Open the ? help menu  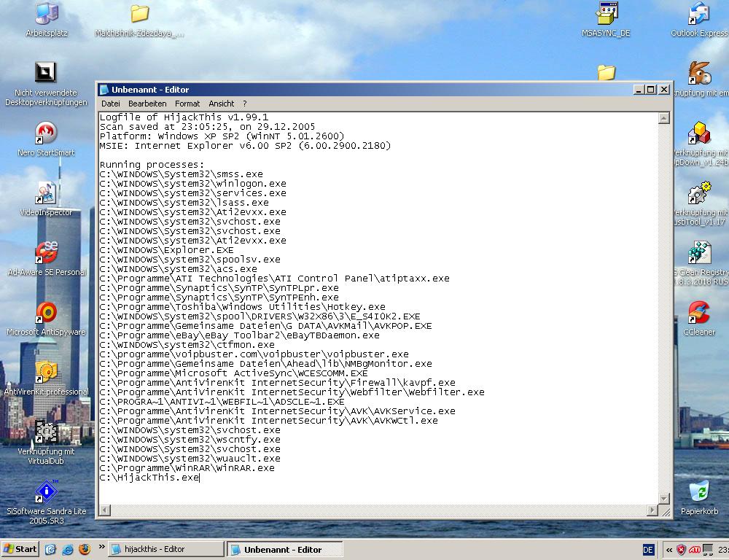pyautogui.click(x=244, y=104)
